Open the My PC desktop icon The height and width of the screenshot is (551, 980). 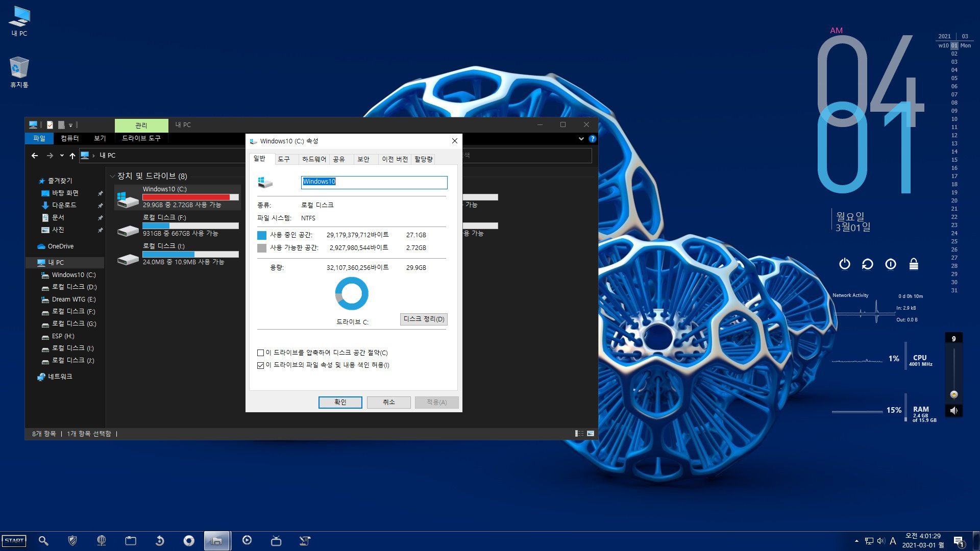click(19, 21)
